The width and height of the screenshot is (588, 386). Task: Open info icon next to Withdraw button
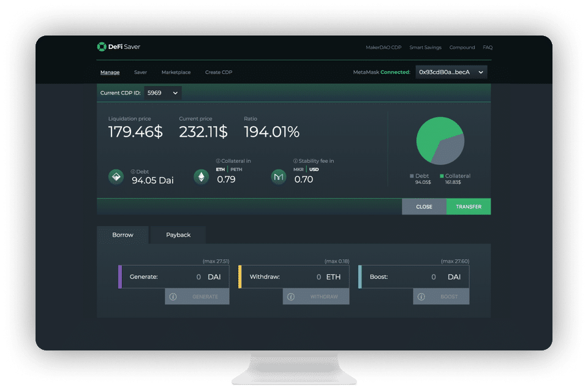point(290,297)
